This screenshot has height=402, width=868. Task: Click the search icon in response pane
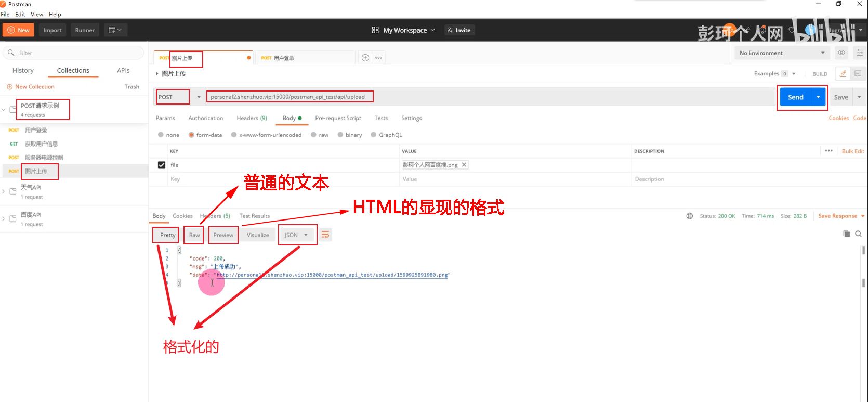(x=858, y=234)
